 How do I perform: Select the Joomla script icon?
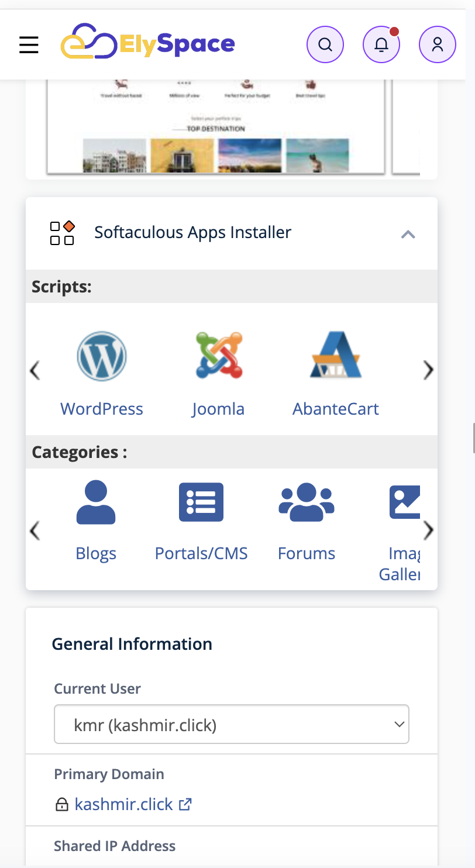coord(218,356)
